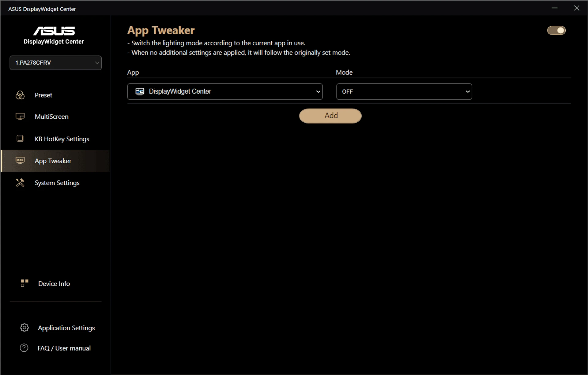Click the DisplayWidget Center app icon in dropdown
Viewport: 588px width, 375px height.
[x=140, y=91]
